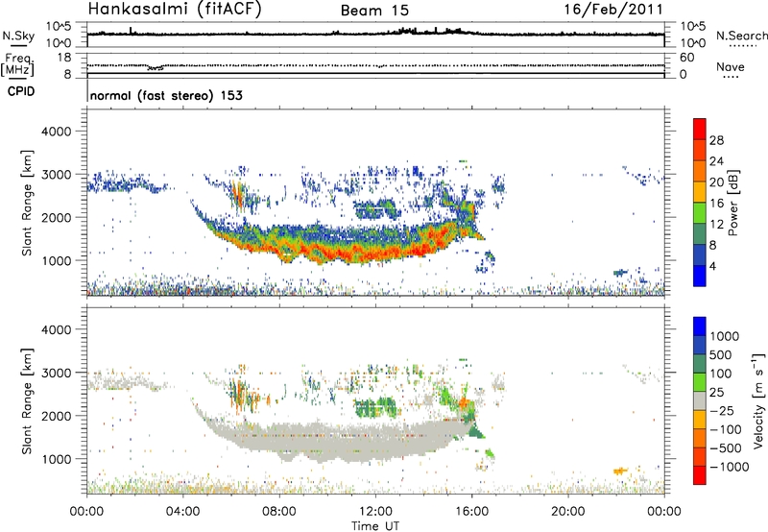
Task: Click the '16:00' time axis tick label
Action: click(471, 512)
